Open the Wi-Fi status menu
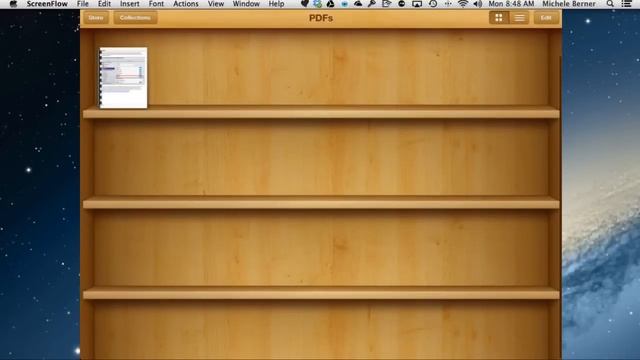Screen dimensions: 640x360 [462, 4]
